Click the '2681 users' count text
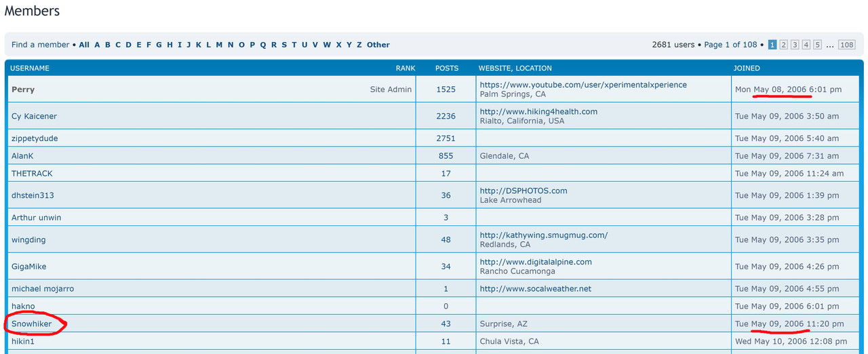This screenshot has height=354, width=868. coord(673,45)
